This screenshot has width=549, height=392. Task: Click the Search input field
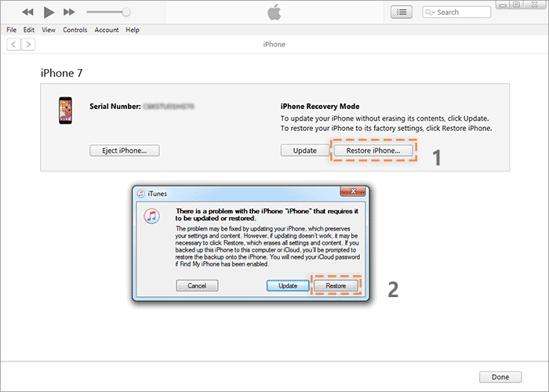coord(456,13)
